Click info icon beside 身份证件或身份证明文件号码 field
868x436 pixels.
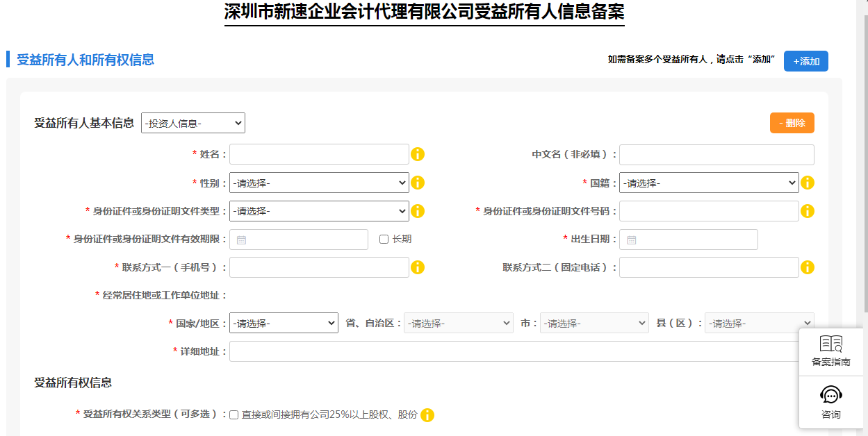(808, 211)
